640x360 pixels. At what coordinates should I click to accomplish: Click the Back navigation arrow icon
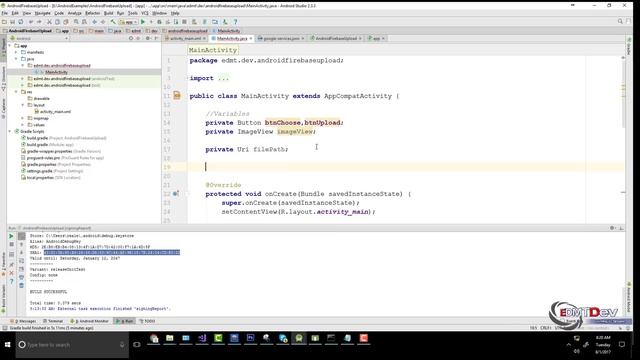click(94, 22)
